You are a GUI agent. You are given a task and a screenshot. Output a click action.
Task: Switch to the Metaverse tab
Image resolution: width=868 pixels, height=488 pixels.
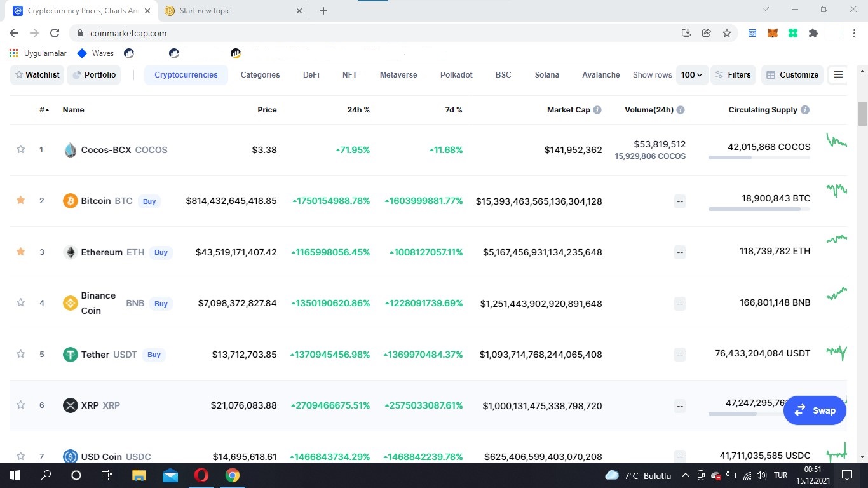(x=398, y=75)
